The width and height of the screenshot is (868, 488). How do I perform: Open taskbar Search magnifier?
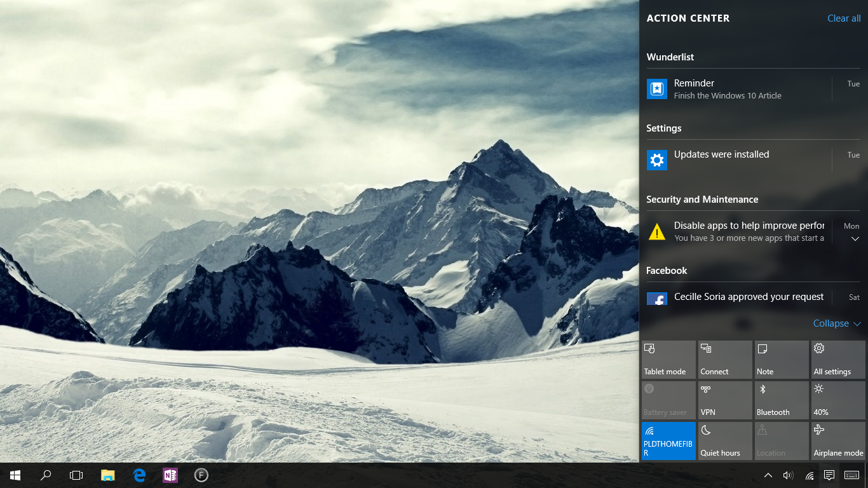click(46, 475)
